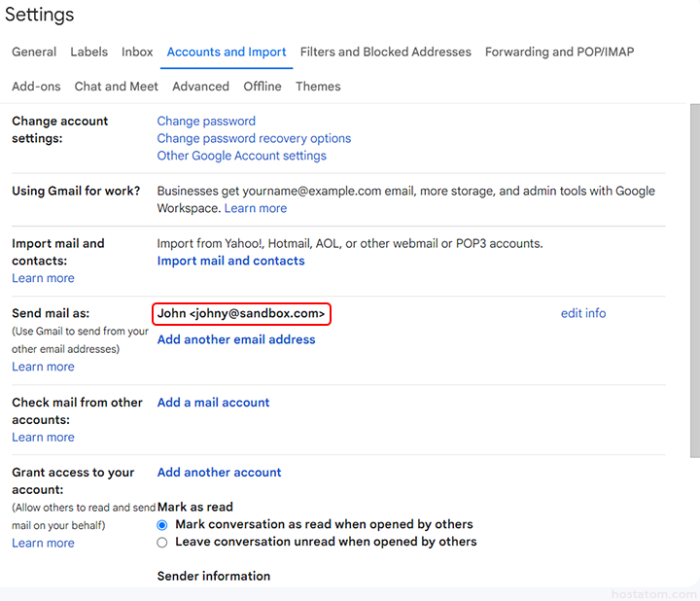The height and width of the screenshot is (601, 700).
Task: Open Other Google Account settings link
Action: point(241,156)
